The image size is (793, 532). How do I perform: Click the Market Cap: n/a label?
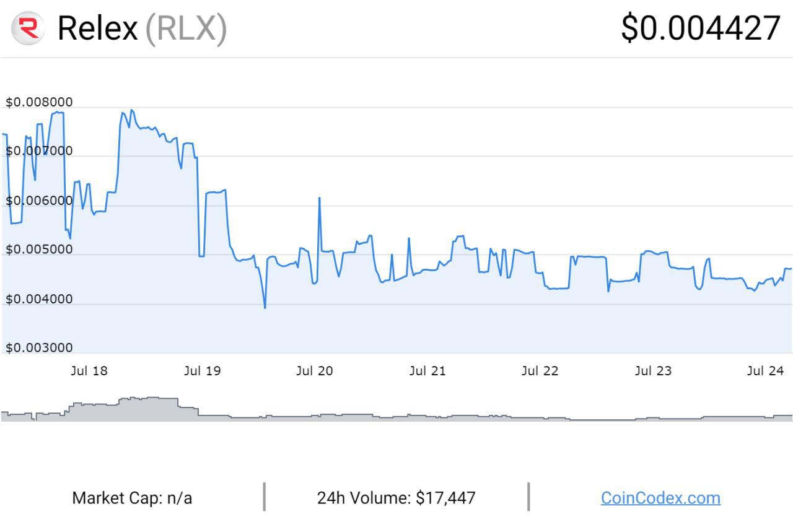tap(132, 498)
